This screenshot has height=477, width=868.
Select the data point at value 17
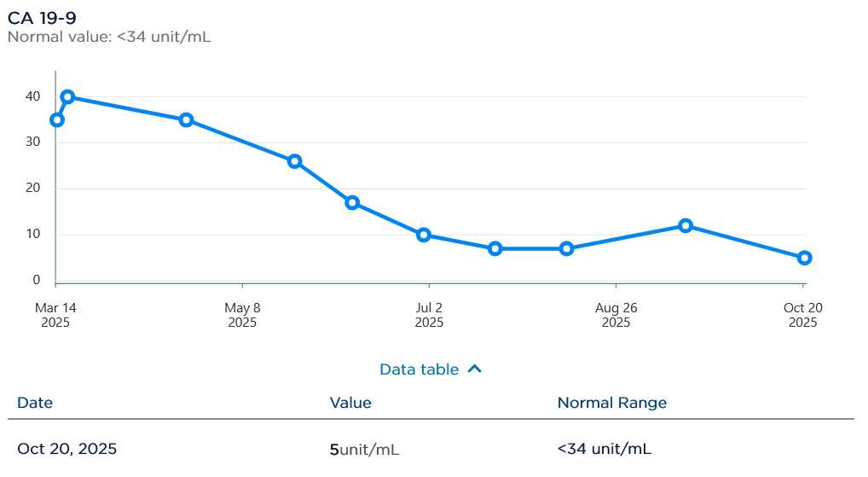pyautogui.click(x=352, y=203)
